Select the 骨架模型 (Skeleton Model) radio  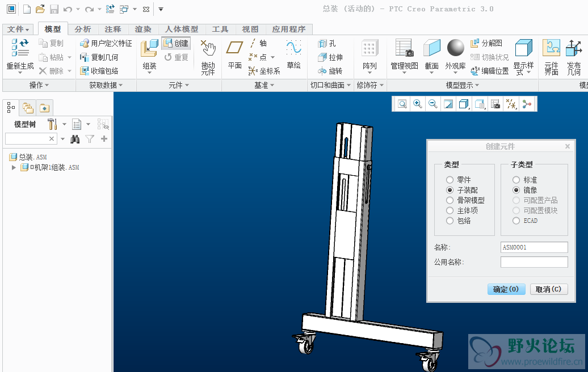pyautogui.click(x=450, y=200)
